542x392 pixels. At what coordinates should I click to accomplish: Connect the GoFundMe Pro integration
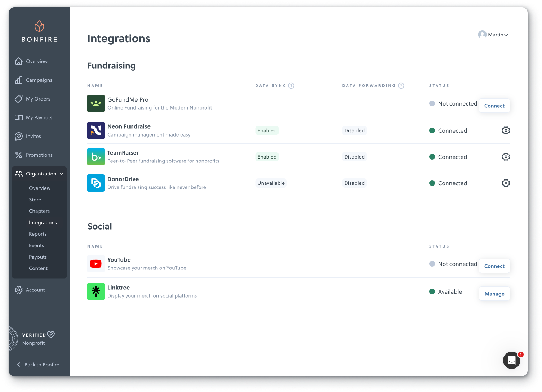click(494, 106)
